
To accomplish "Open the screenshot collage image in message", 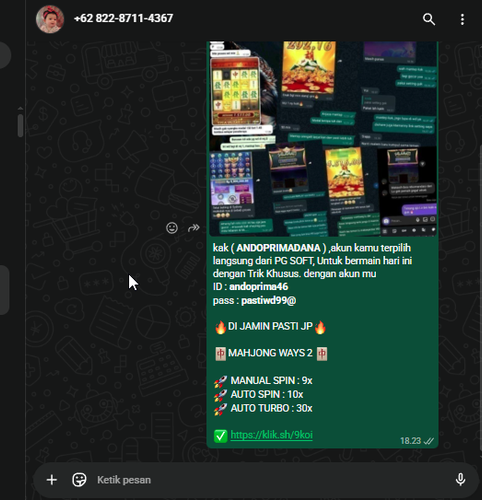I will coord(323,139).
